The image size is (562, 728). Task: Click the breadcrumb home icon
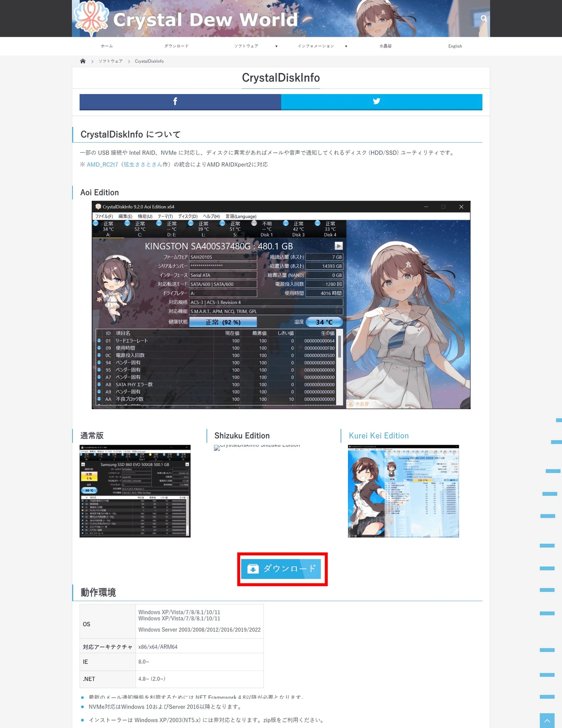tap(83, 61)
